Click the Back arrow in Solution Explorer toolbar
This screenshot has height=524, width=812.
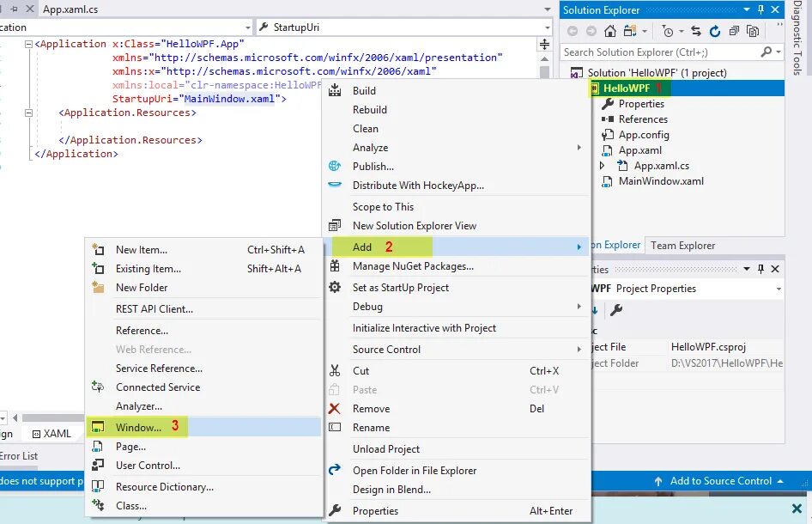point(573,31)
